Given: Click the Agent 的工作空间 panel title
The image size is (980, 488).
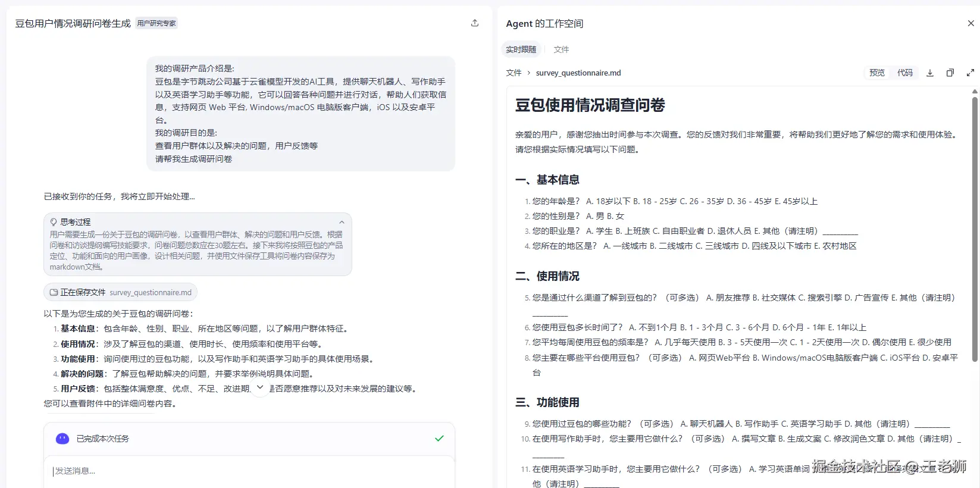Looking at the screenshot, I should [x=544, y=23].
